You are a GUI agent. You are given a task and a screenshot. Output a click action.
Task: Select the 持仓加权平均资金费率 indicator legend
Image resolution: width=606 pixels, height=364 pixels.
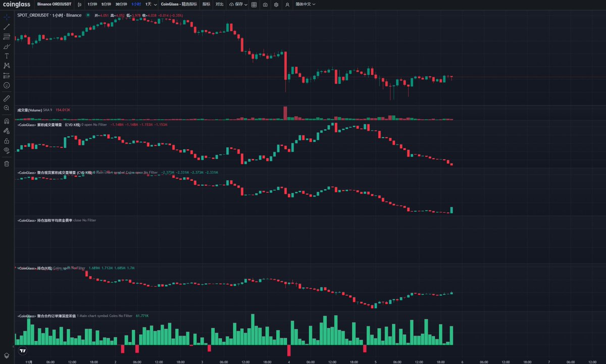[44, 221]
